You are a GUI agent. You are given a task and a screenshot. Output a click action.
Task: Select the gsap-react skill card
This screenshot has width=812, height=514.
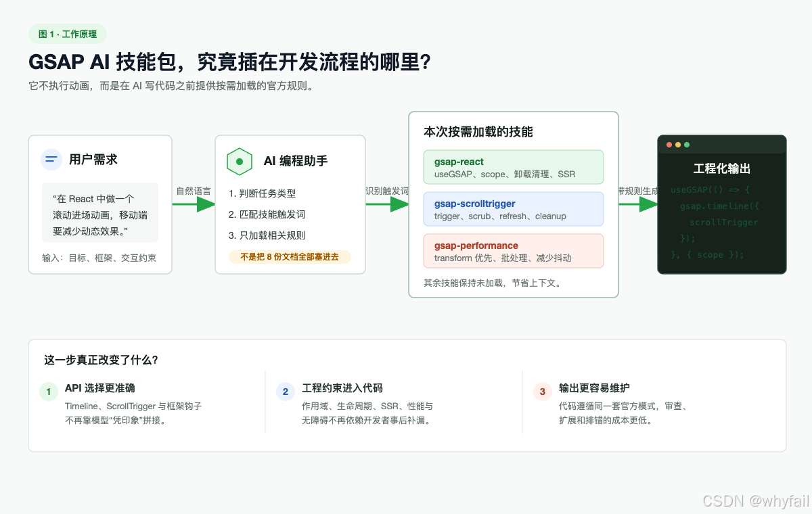click(514, 167)
